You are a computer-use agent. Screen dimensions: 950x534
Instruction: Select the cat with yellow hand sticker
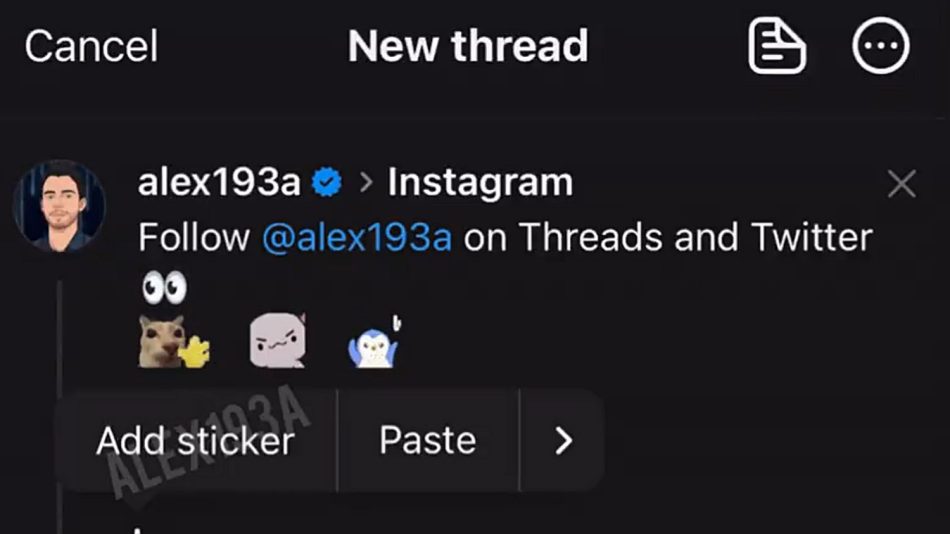click(174, 341)
